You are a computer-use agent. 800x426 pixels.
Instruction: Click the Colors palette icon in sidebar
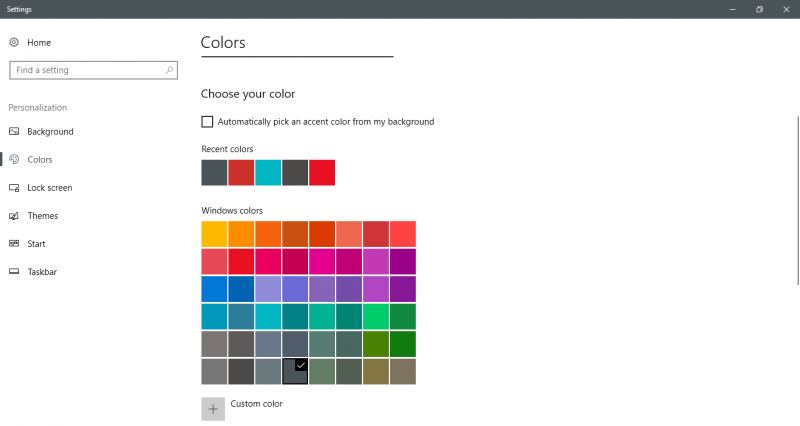[14, 160]
